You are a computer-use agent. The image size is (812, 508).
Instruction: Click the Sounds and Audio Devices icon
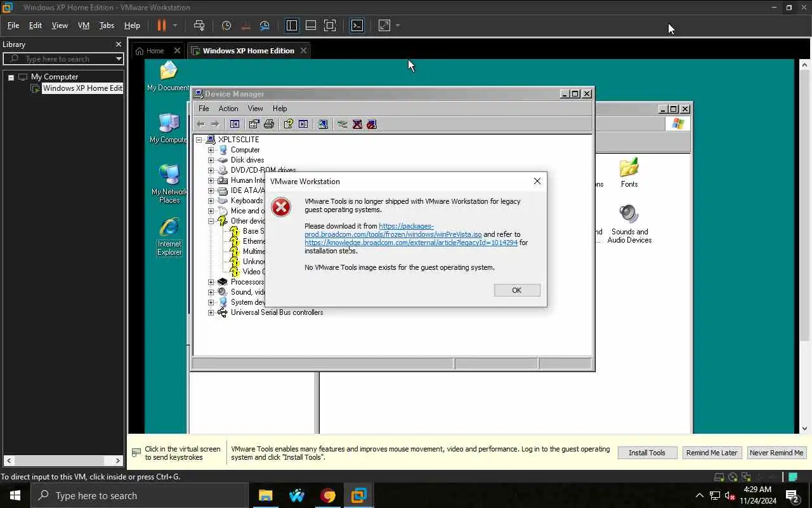pos(629,224)
